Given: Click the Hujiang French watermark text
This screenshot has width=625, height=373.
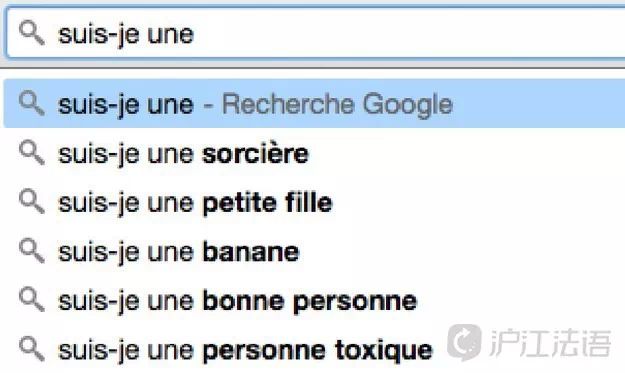Looking at the screenshot, I should [x=550, y=343].
